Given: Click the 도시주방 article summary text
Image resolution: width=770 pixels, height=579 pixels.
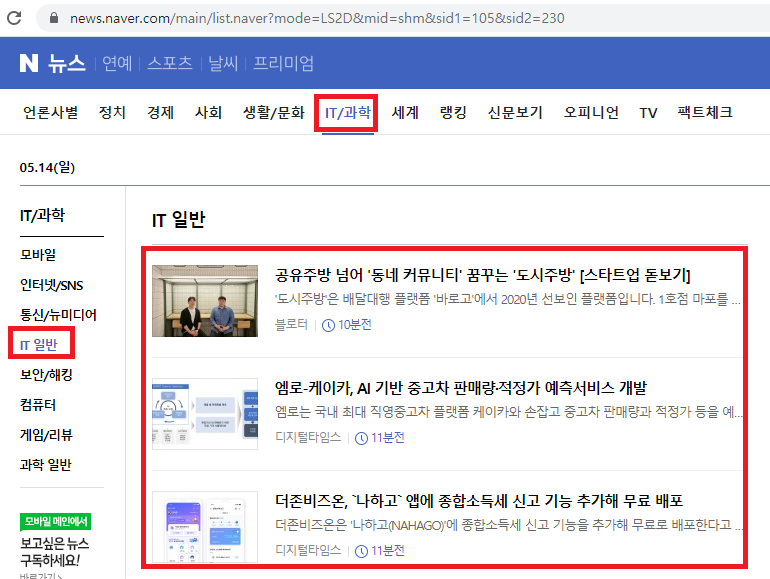Looking at the screenshot, I should tap(508, 299).
